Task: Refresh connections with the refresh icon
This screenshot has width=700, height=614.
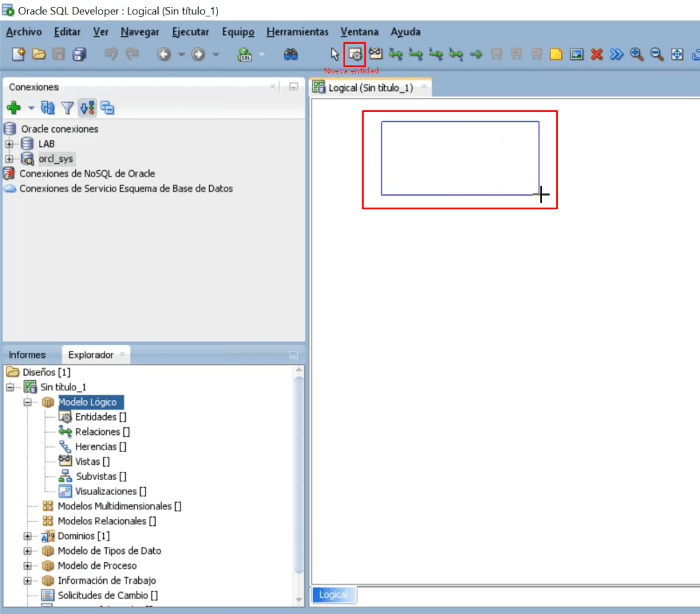Action: 47,107
